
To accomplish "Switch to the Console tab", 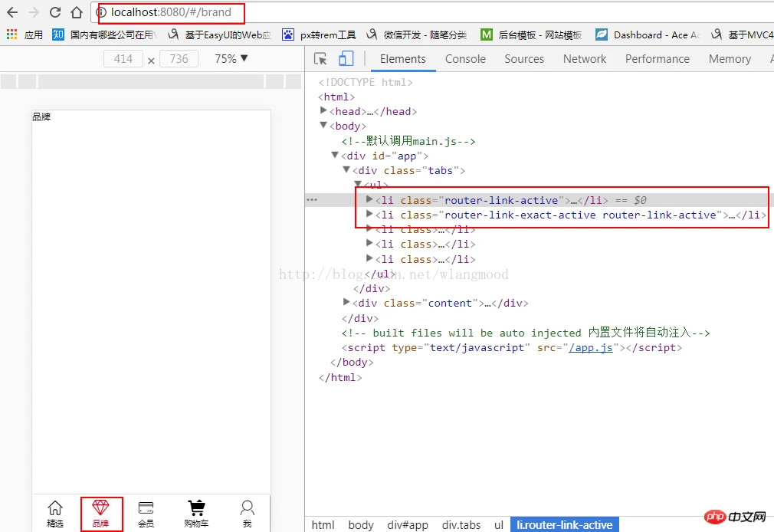I will pos(465,59).
